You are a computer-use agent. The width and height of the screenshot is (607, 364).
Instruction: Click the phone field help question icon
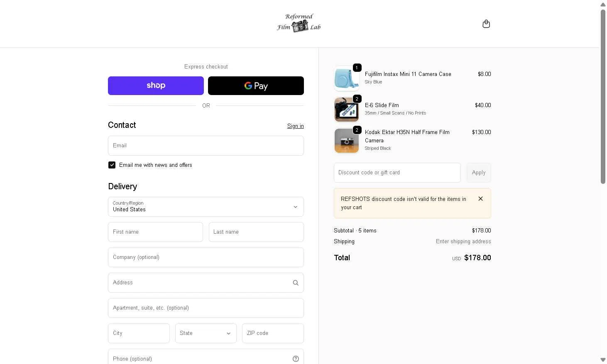pyautogui.click(x=296, y=359)
